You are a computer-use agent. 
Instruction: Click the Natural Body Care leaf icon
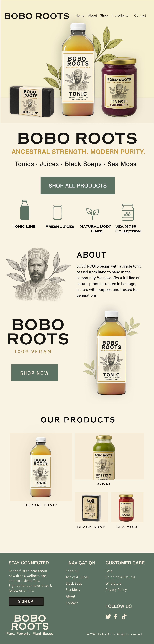coord(92,213)
